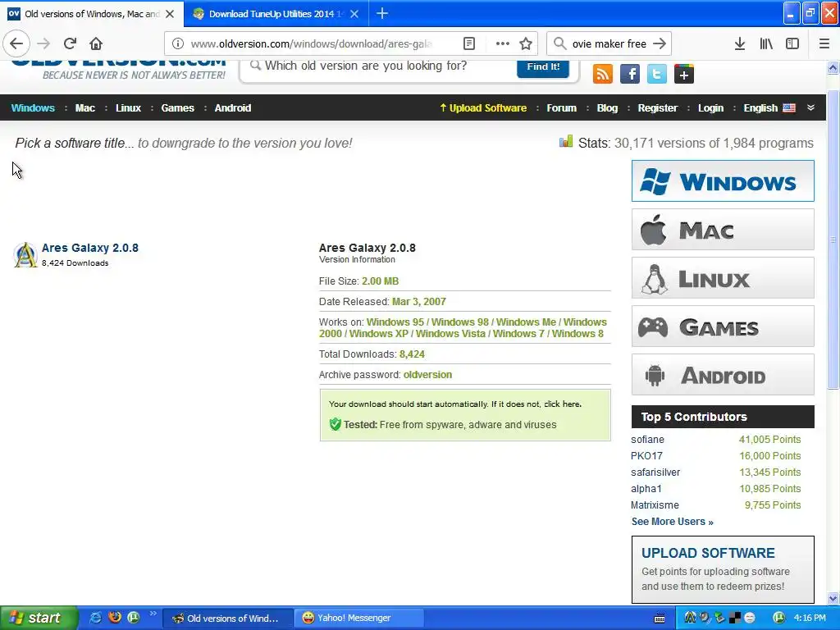Close the Old versions of Windows tab
Viewport: 840px width, 630px height.
[170, 14]
